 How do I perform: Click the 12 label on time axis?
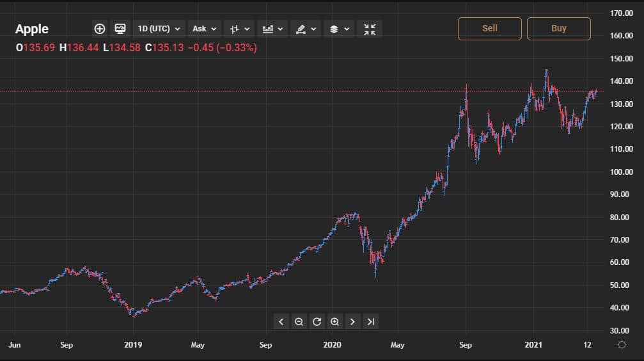[x=587, y=344]
